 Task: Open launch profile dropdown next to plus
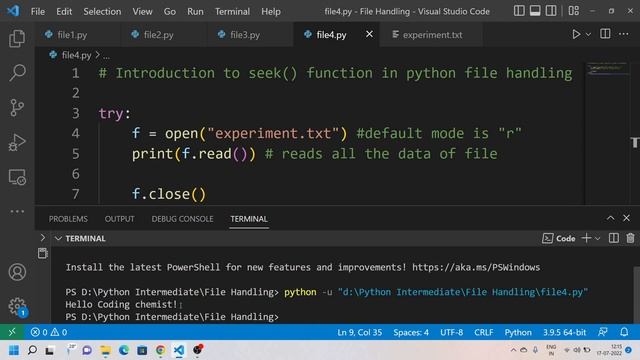(598, 238)
